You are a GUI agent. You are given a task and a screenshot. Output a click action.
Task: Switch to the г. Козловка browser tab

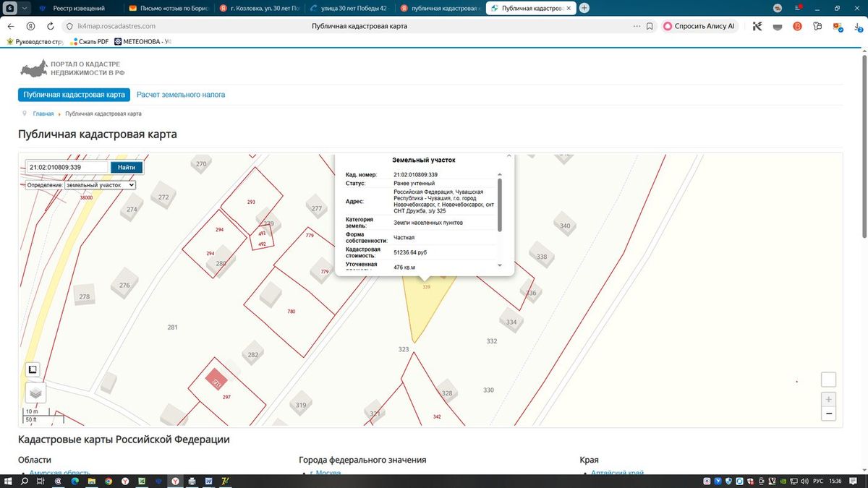tap(260, 8)
